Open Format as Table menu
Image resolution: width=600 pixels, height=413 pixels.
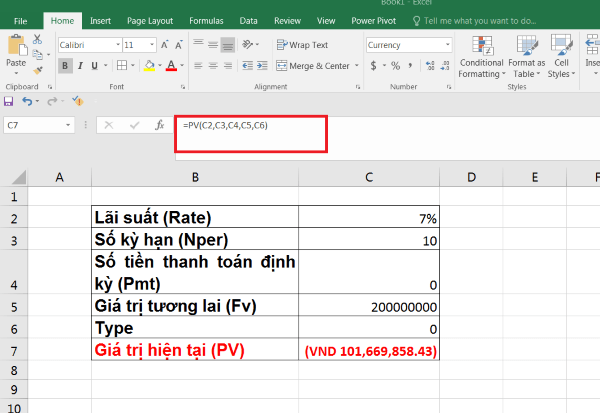click(x=527, y=57)
